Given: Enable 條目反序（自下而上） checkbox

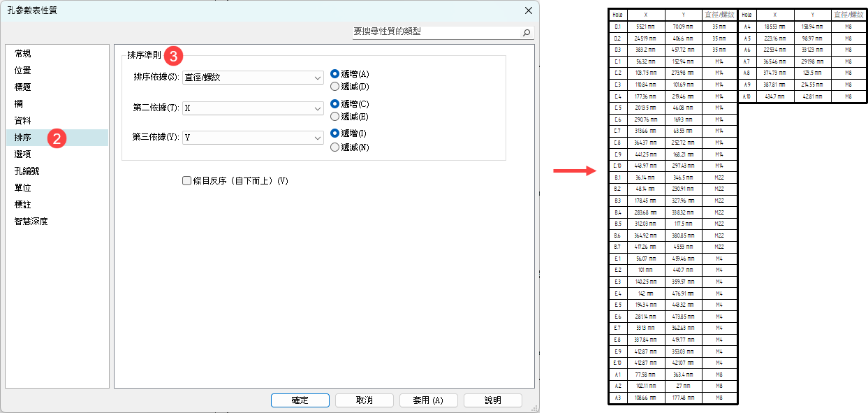Looking at the screenshot, I should [x=186, y=181].
